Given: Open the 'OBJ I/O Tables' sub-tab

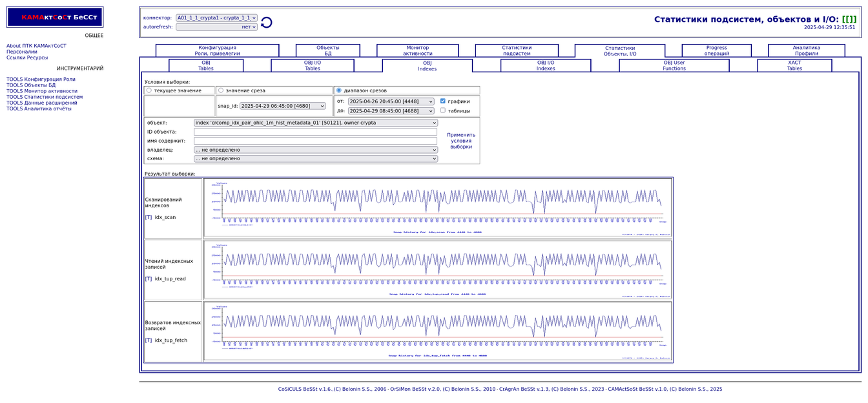Looking at the screenshot, I should coord(312,65).
